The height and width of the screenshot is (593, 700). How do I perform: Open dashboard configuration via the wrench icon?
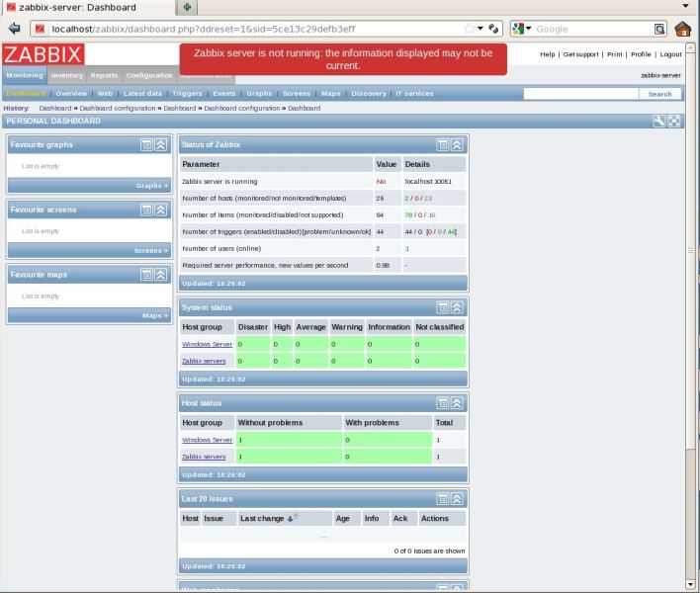(x=658, y=121)
